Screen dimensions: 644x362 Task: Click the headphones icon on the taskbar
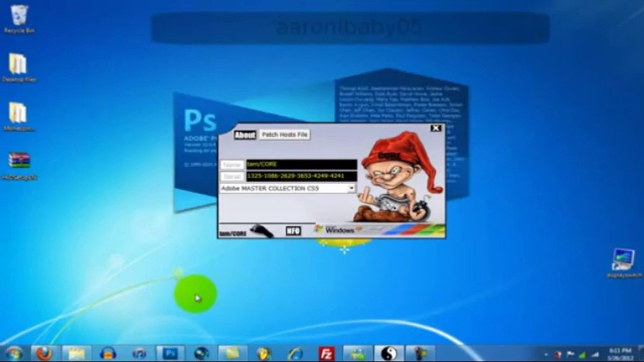pyautogui.click(x=108, y=353)
